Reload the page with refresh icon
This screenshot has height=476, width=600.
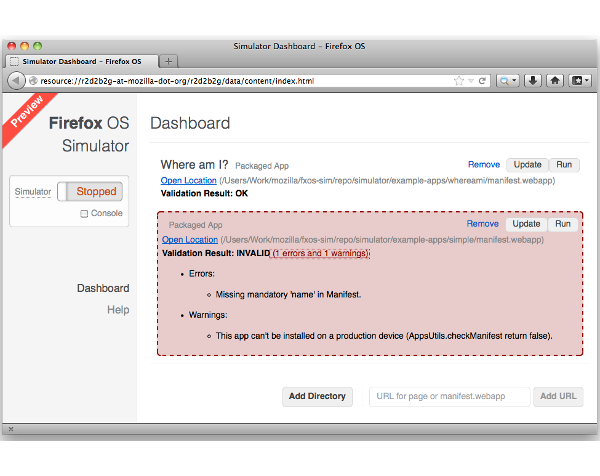click(x=482, y=80)
